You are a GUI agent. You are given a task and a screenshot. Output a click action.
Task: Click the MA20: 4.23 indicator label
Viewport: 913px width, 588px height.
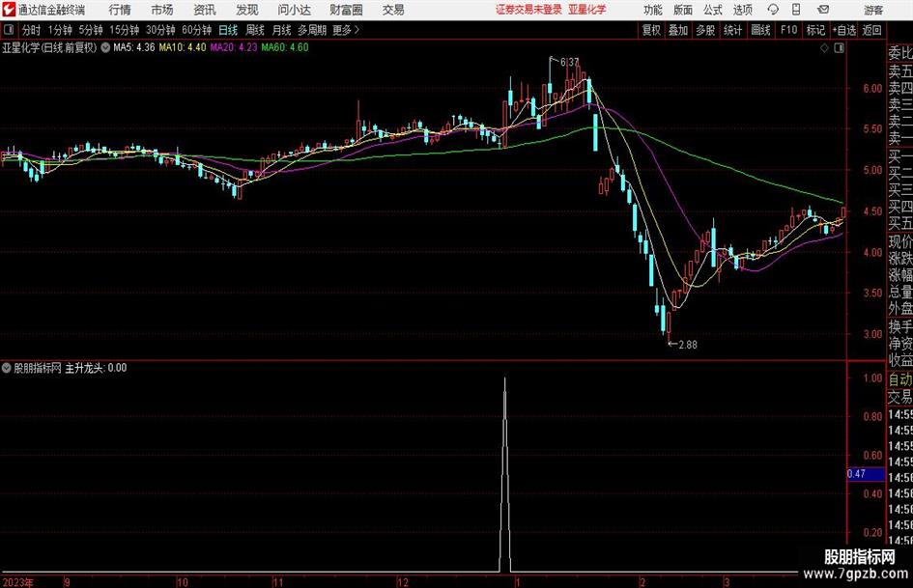234,47
